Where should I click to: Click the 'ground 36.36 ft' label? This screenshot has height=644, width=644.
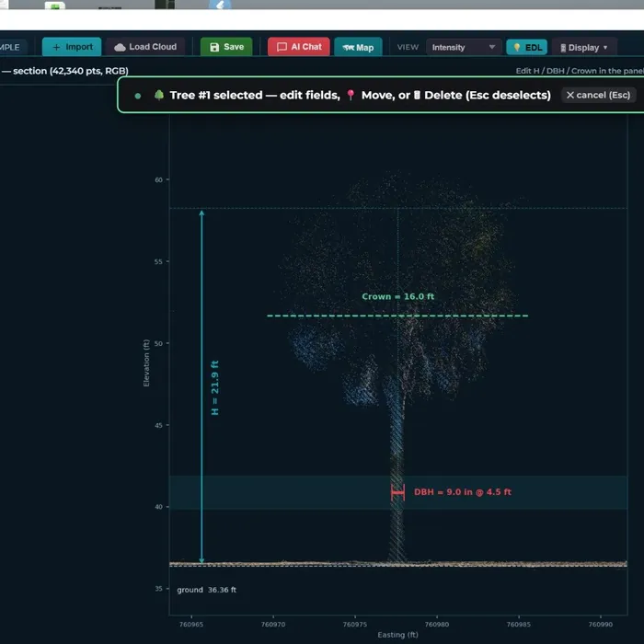207,590
